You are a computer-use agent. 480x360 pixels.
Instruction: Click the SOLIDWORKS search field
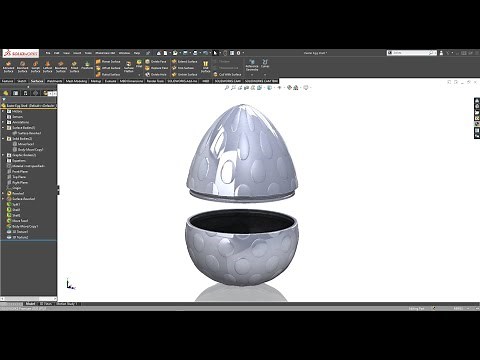point(411,53)
